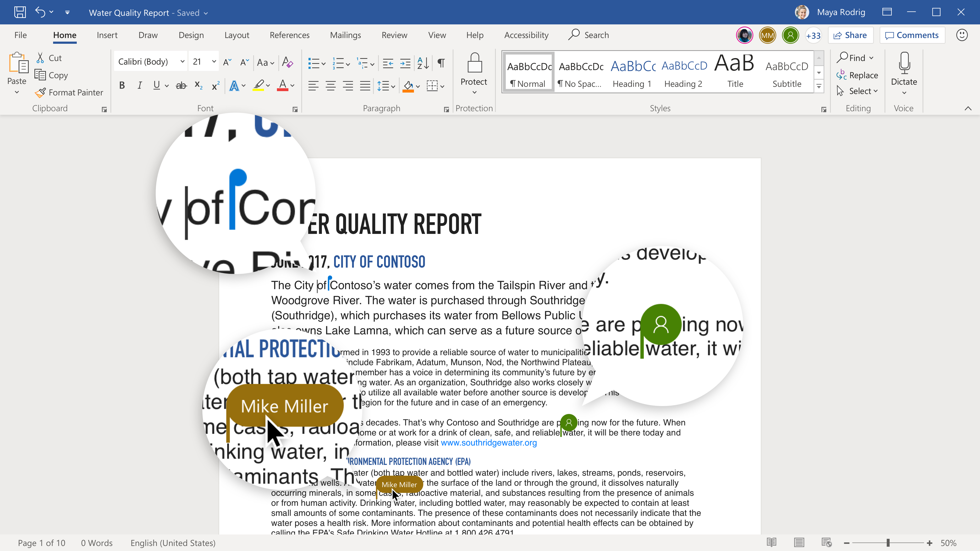Expand bullets list dropdown arrow
980x551 pixels.
click(x=323, y=64)
